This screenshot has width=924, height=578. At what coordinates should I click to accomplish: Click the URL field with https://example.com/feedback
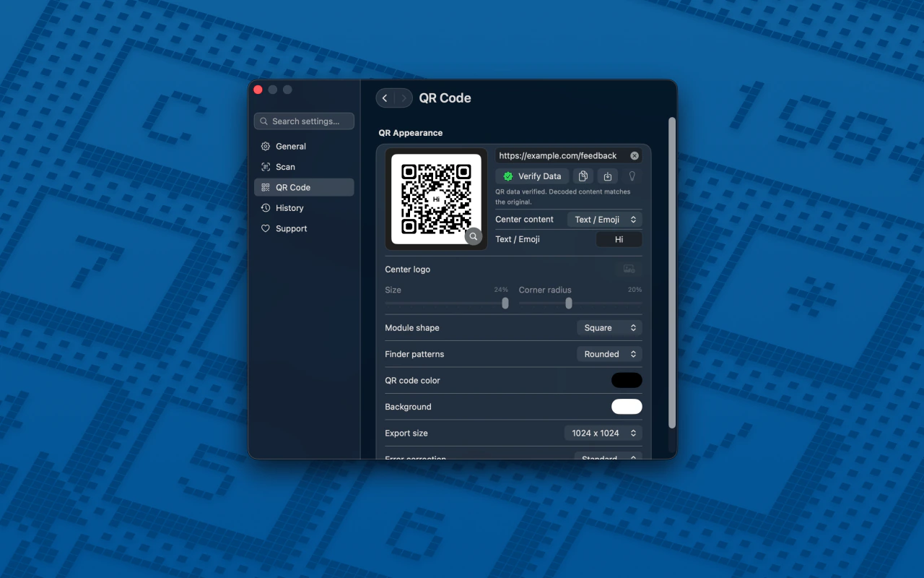tap(568, 156)
